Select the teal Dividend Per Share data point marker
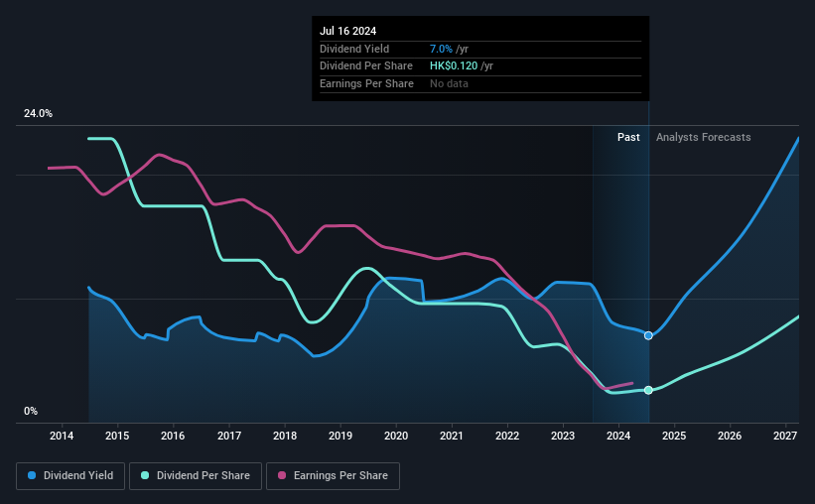 tap(648, 390)
